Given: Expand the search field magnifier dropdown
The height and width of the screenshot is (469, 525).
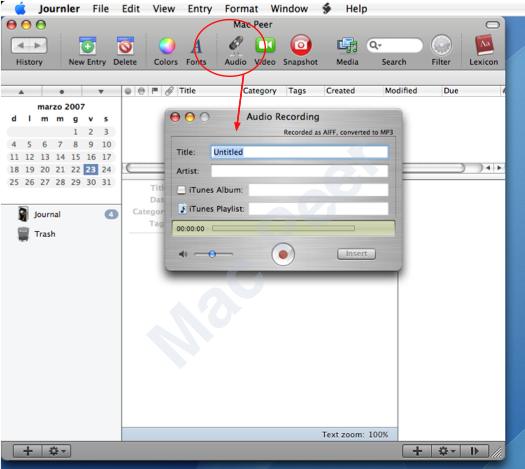Looking at the screenshot, I should click(x=375, y=45).
